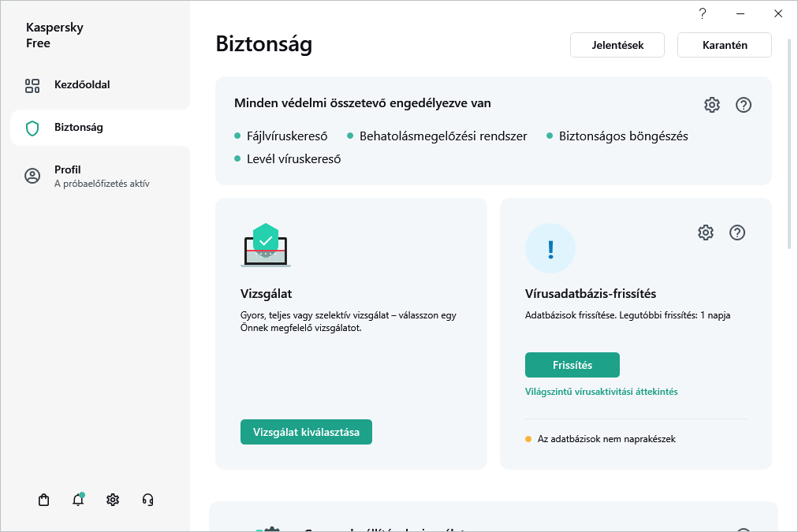Image resolution: width=798 pixels, height=532 pixels.
Task: Click the title bar help question mark
Action: click(703, 13)
